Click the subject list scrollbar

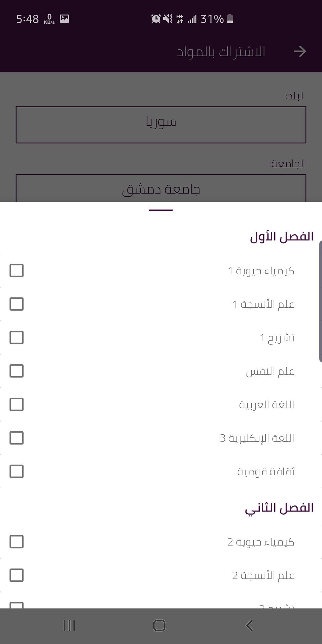(320, 301)
